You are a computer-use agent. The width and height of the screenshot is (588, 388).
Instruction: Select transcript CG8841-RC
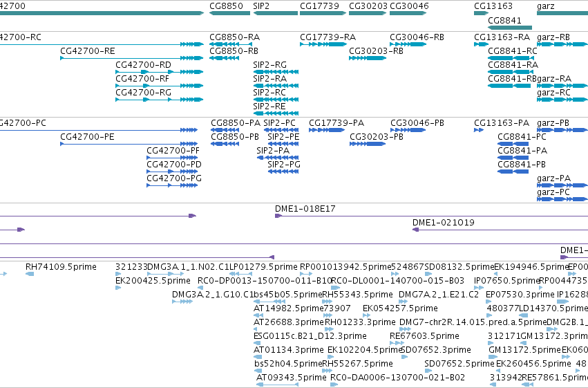pos(511,58)
